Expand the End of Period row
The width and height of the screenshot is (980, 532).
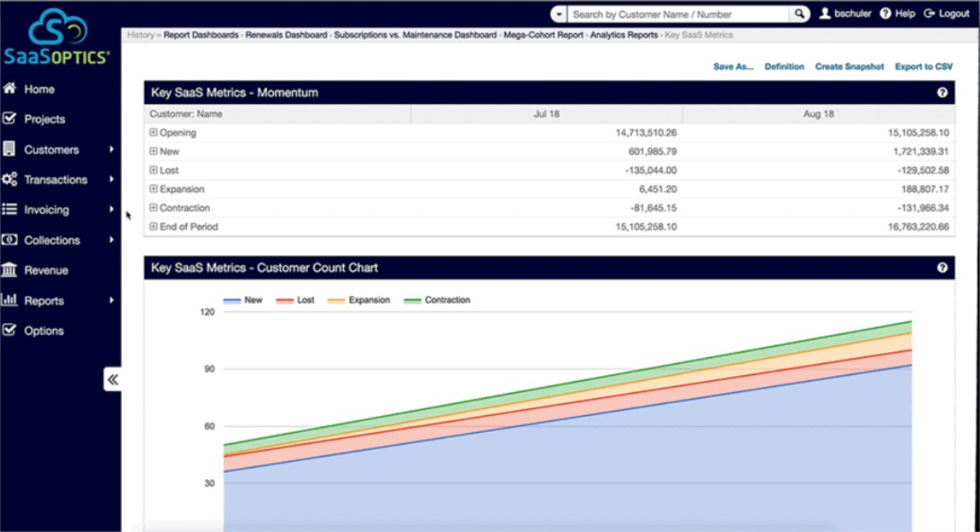click(153, 226)
